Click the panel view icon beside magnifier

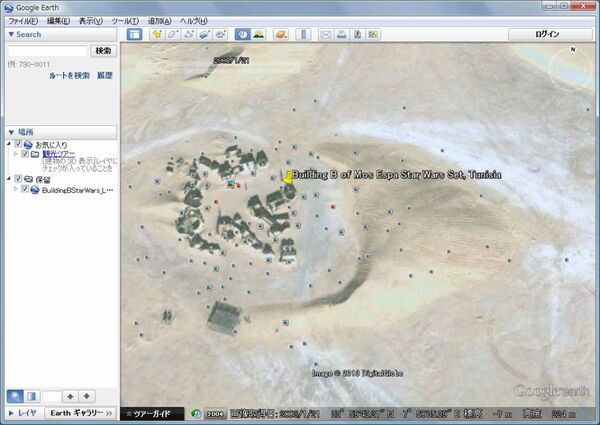32,396
